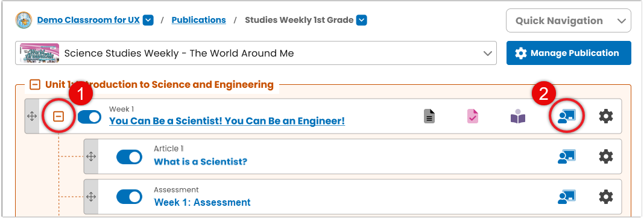Click the dark document icon in Week 1 row
Screen dimensions: 644x219
click(x=429, y=117)
